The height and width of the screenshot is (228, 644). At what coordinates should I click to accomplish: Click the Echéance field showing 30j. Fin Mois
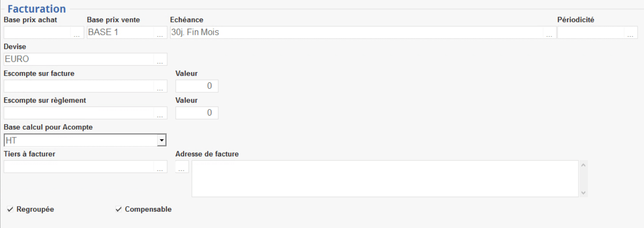[x=357, y=33]
